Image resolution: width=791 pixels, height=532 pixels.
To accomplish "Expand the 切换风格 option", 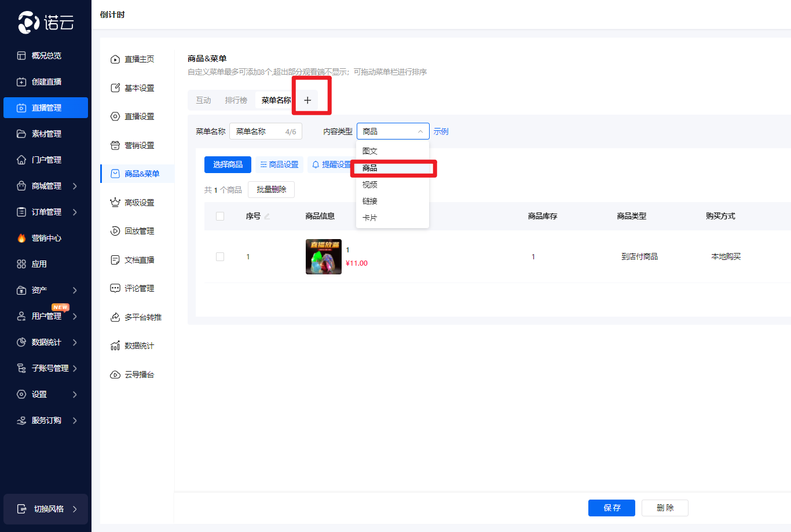I will pos(46,509).
